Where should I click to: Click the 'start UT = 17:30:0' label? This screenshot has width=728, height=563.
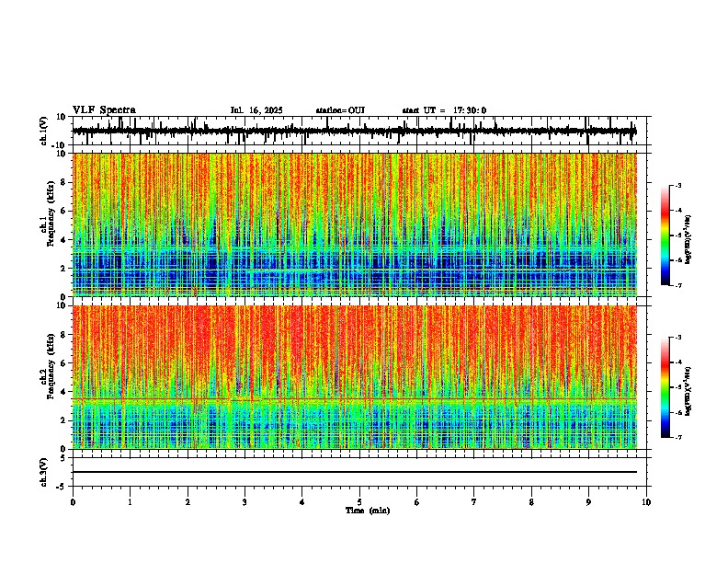(x=444, y=110)
